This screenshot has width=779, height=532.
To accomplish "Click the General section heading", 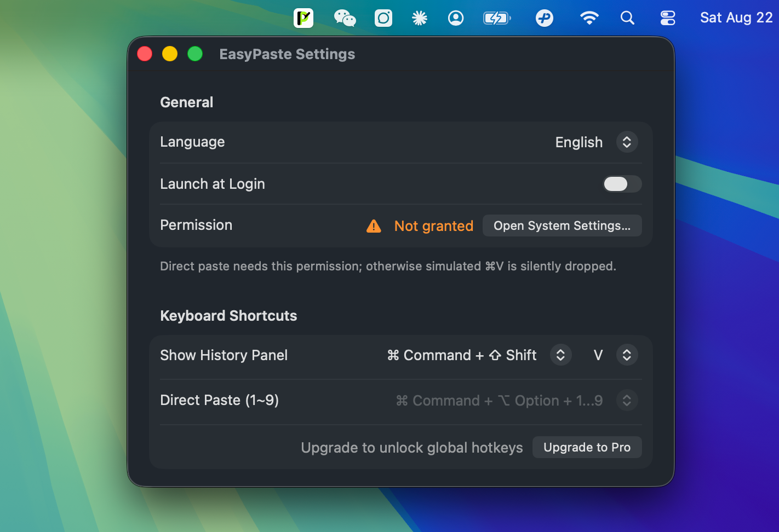I will (186, 102).
